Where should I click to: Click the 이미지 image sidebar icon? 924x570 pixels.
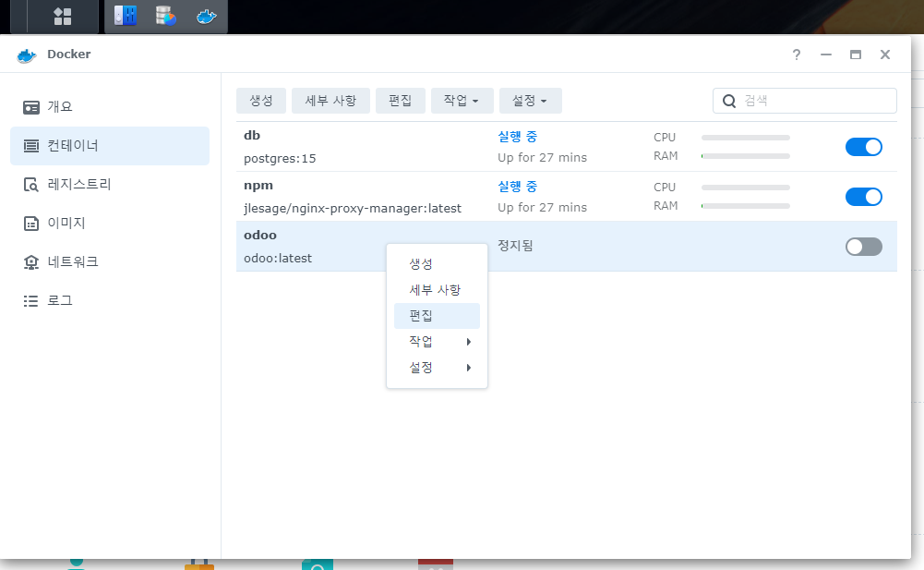[x=31, y=223]
